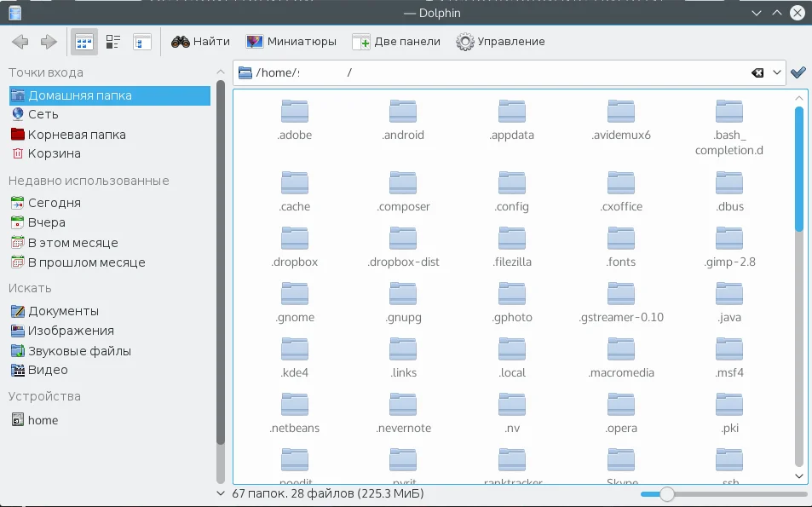
Task: Click the zoom slider in status bar
Action: 667,494
